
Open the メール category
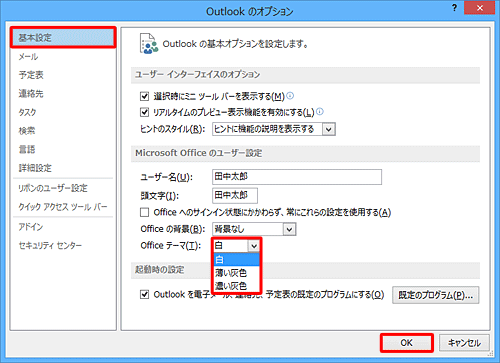(63, 57)
